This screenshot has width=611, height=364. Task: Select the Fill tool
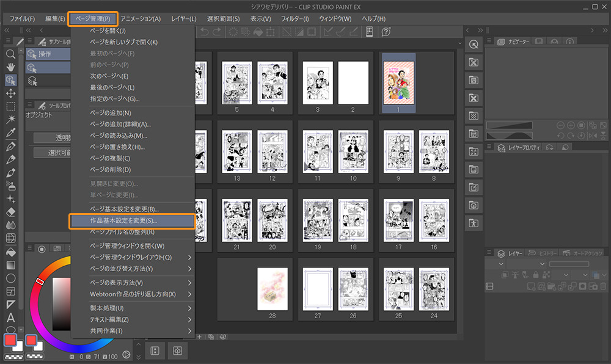point(10,250)
